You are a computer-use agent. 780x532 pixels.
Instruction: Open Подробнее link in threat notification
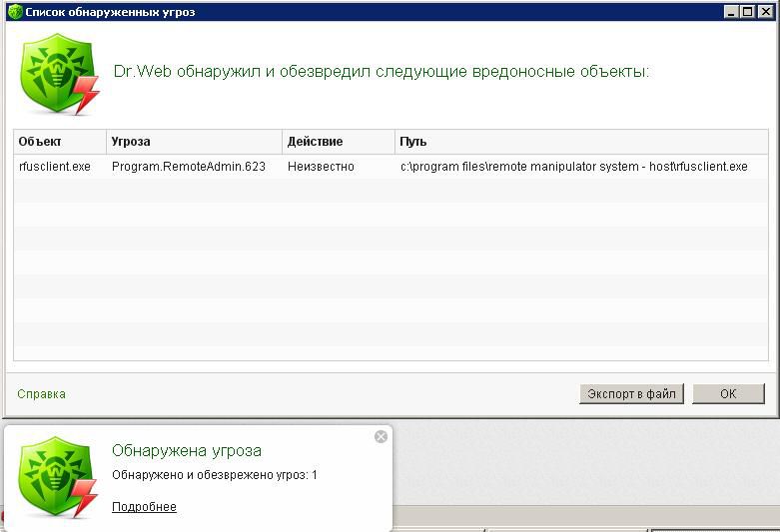tap(144, 507)
